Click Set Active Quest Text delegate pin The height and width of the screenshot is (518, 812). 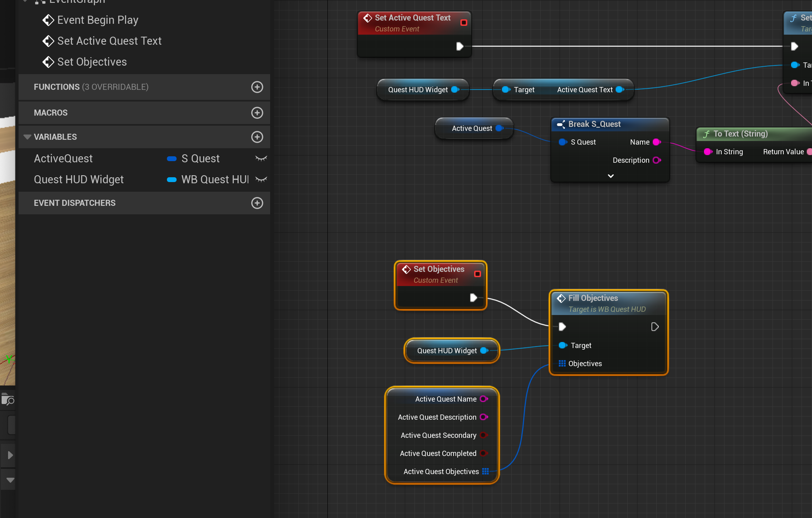[464, 23]
